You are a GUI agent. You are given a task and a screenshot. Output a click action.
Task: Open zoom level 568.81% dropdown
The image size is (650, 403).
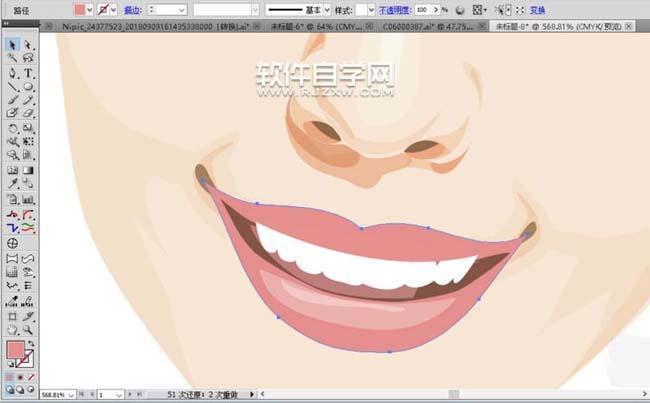coord(70,395)
